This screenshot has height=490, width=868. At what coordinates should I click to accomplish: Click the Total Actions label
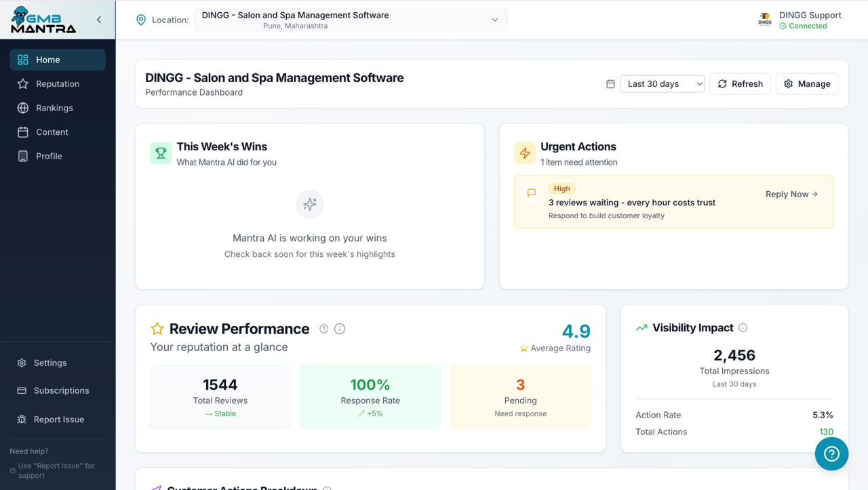(661, 432)
